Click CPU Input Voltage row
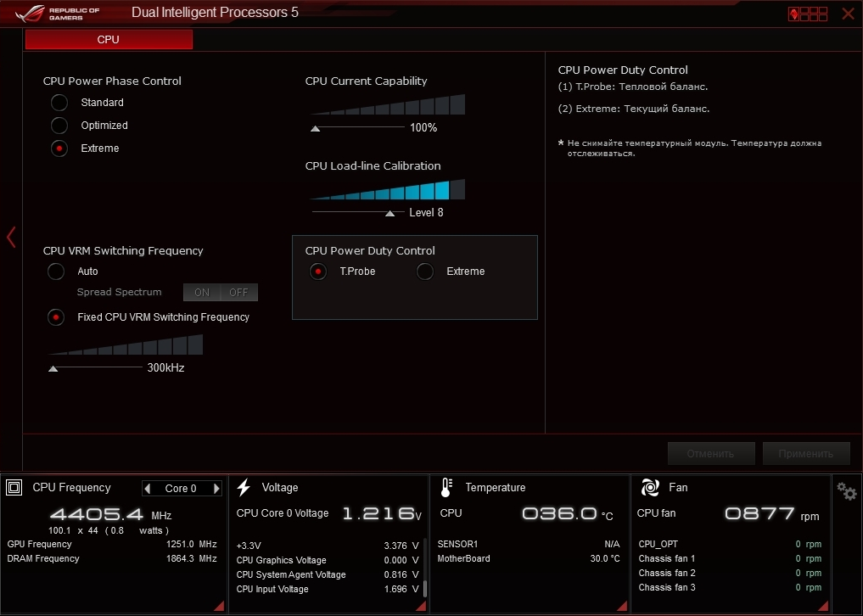 [328, 589]
